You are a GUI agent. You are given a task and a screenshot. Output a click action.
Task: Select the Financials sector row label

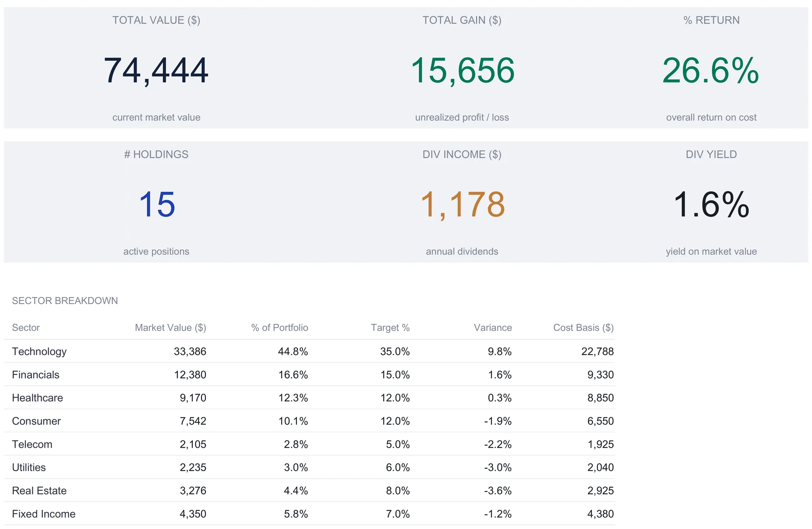click(36, 375)
